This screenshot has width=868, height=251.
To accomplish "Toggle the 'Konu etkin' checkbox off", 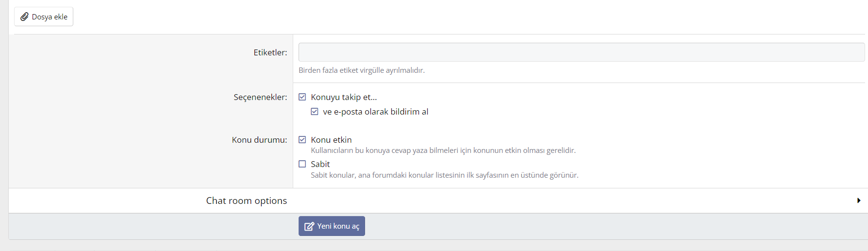I will [x=302, y=140].
